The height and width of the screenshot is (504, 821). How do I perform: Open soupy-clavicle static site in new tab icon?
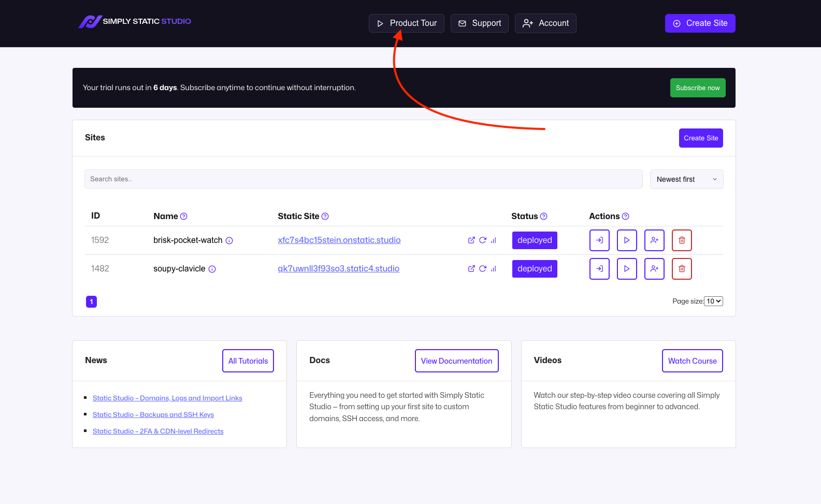click(x=471, y=269)
